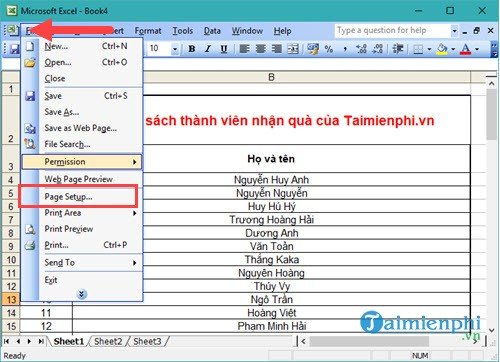Apply red Font Color
500x362 pixels.
coord(466,49)
